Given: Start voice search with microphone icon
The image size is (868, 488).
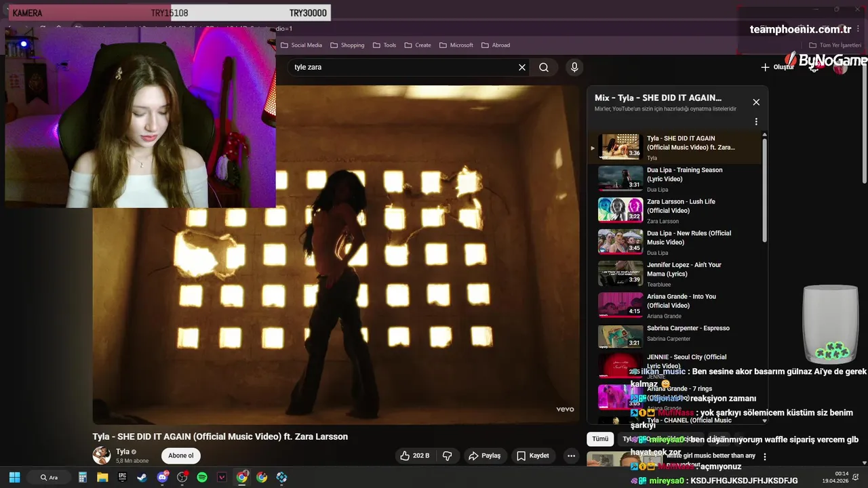Looking at the screenshot, I should tap(574, 67).
